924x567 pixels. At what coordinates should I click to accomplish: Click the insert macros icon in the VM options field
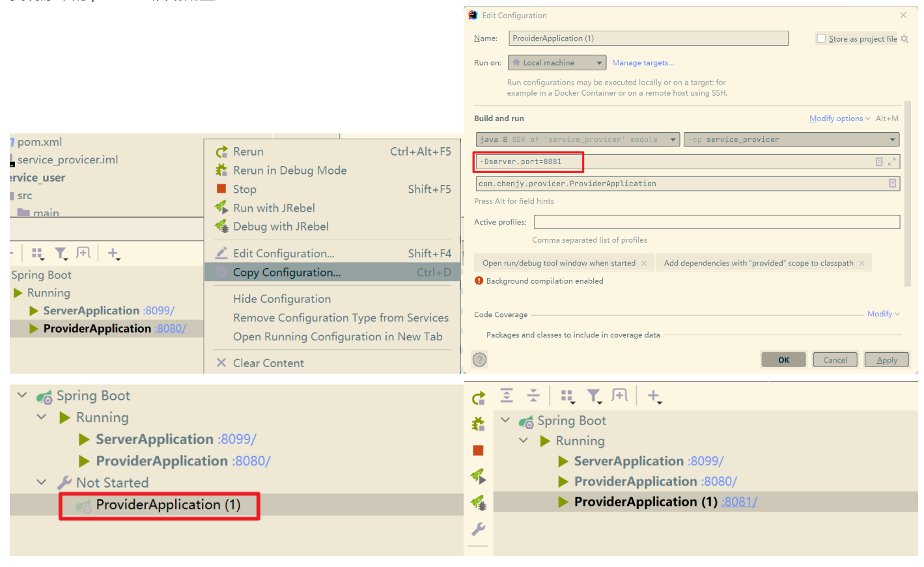879,161
